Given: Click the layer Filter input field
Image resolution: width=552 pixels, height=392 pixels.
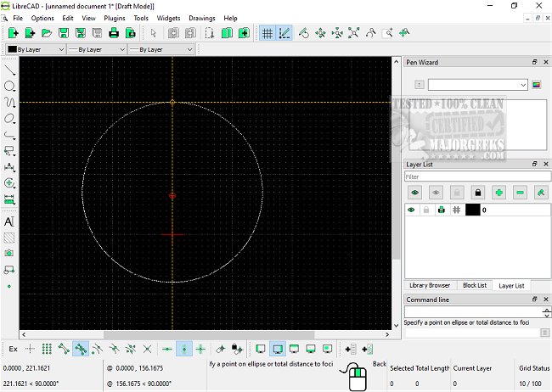Looking at the screenshot, I should click(x=476, y=176).
